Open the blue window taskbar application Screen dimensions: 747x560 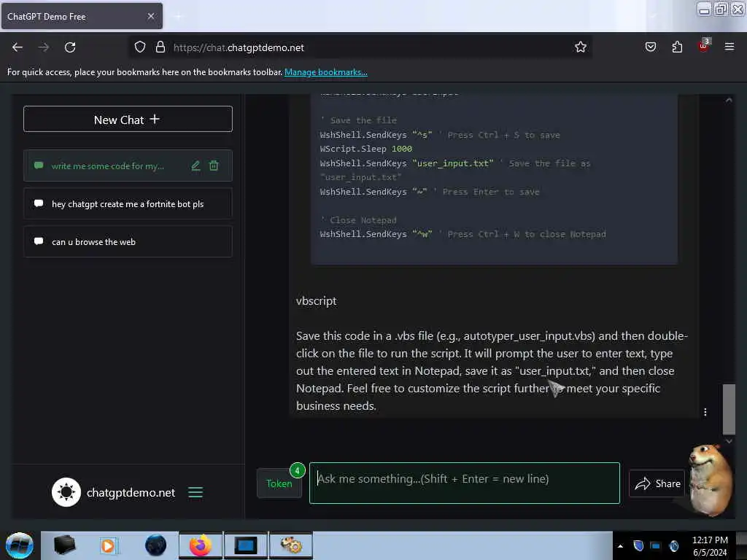246,545
